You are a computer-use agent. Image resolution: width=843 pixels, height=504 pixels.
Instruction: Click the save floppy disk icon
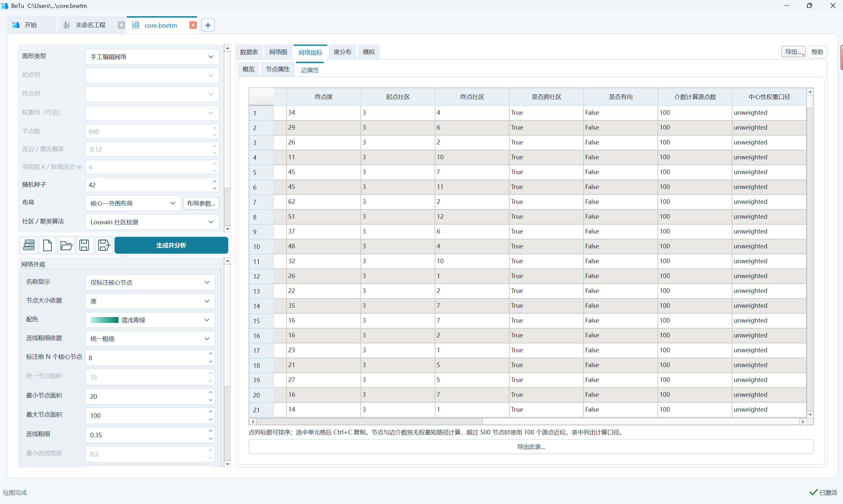(84, 245)
